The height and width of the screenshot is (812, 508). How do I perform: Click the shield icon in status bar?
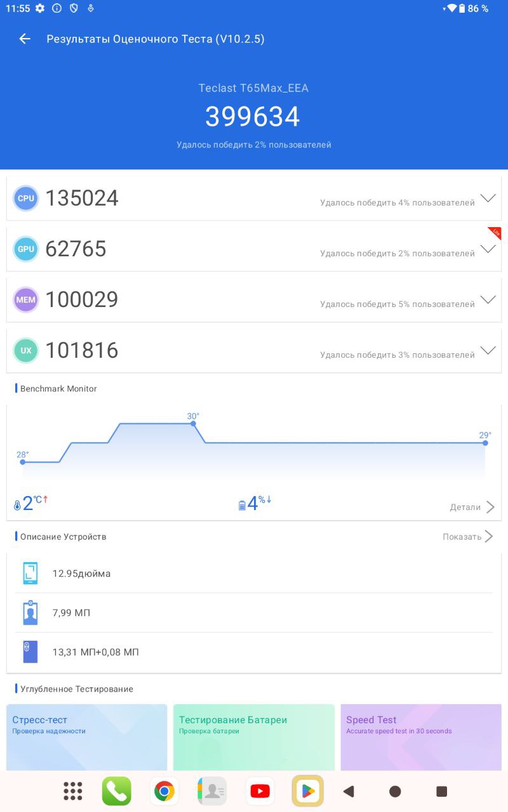(74, 8)
